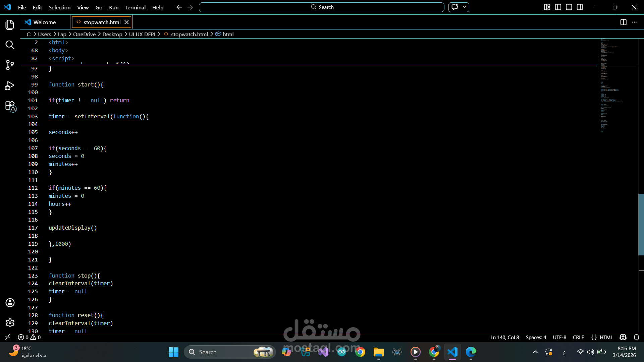
Task: Open the Source Control view
Action: pos(10,65)
